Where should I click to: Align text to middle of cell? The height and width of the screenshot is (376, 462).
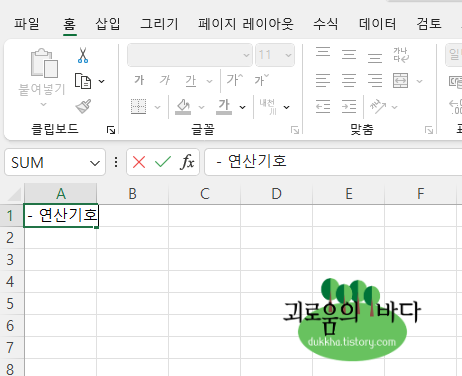(349, 54)
